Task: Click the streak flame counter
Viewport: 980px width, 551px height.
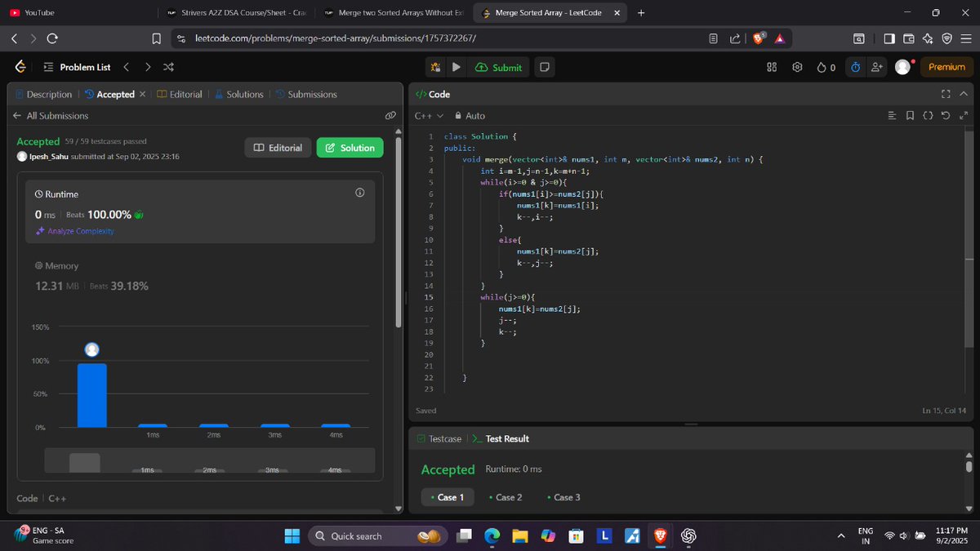Action: pyautogui.click(x=826, y=67)
